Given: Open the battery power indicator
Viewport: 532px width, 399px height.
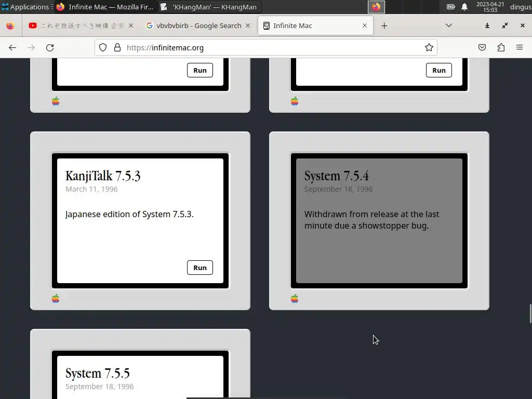Looking at the screenshot, I should pos(450,7).
